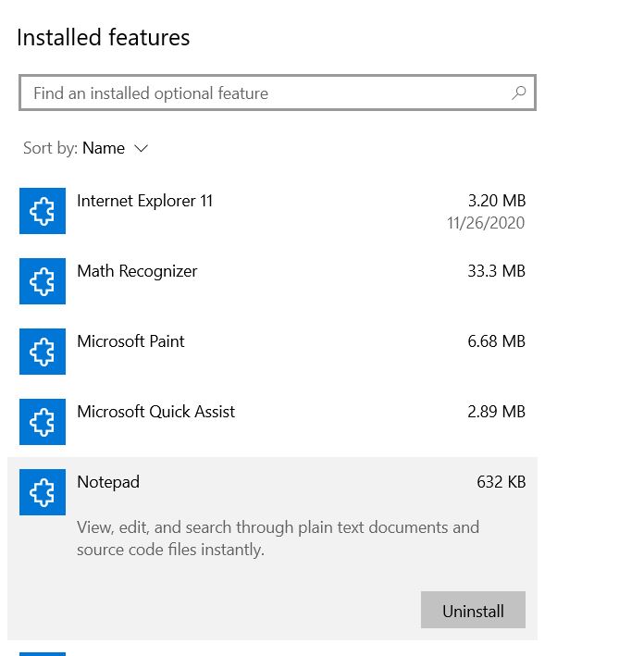Click the Sort by chevron arrow
The image size is (644, 656).
141,149
